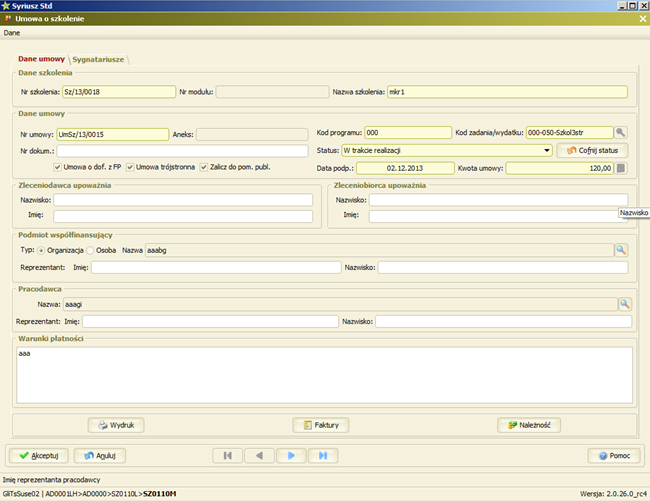Toggle Umowa trójstronna checkbox
Screen dimensions: 650x501
click(130, 167)
